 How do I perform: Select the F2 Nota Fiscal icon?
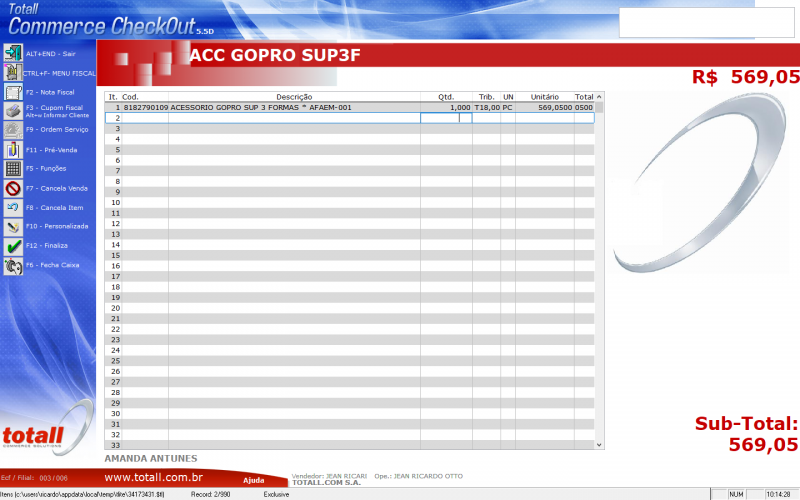tap(13, 92)
